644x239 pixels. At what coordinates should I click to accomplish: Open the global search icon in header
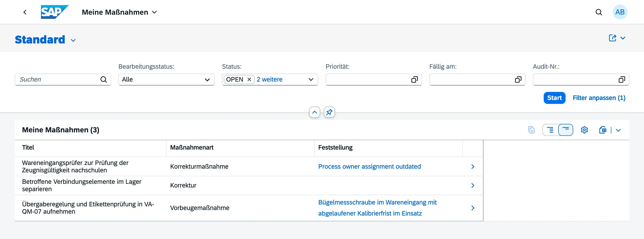(x=599, y=12)
